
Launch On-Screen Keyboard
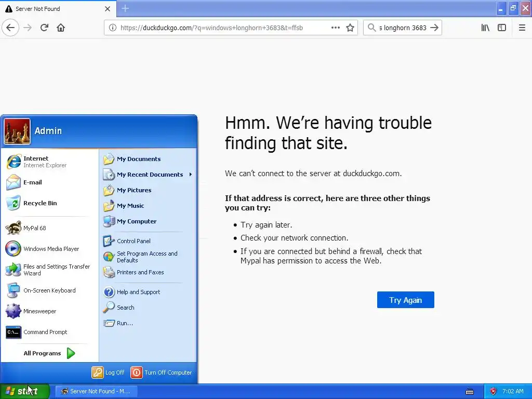pos(49,290)
